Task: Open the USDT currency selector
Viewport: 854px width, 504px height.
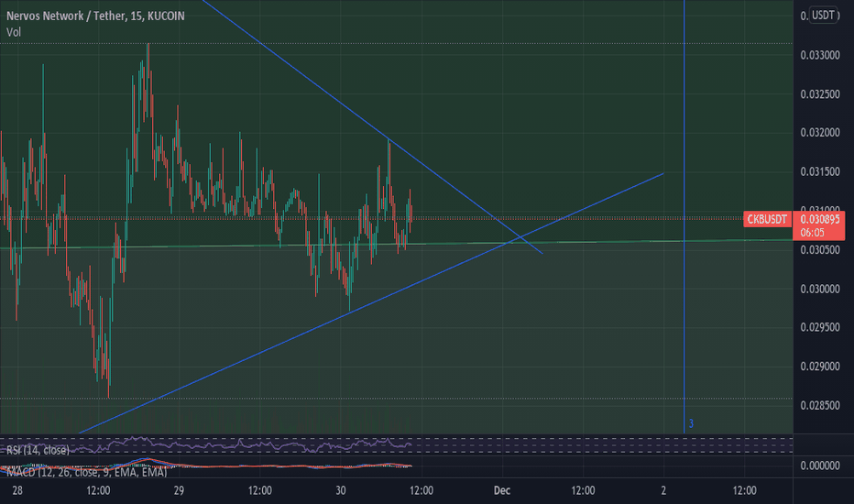Action: coord(824,15)
